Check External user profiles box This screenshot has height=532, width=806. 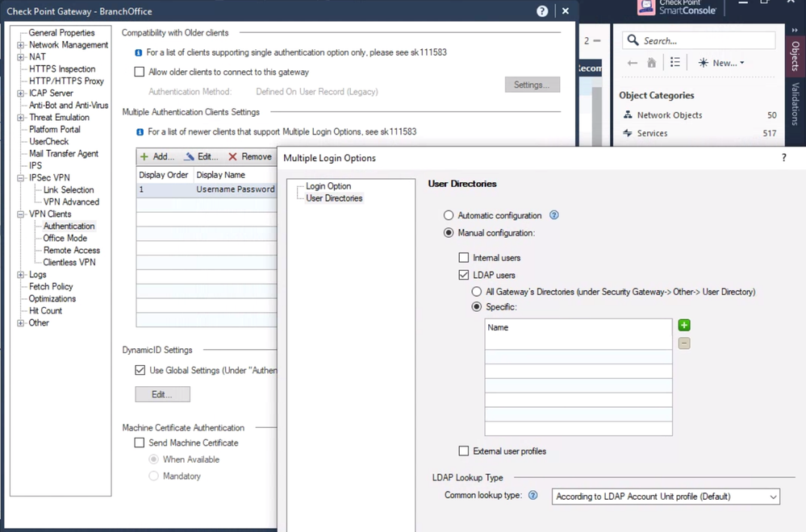(x=464, y=451)
